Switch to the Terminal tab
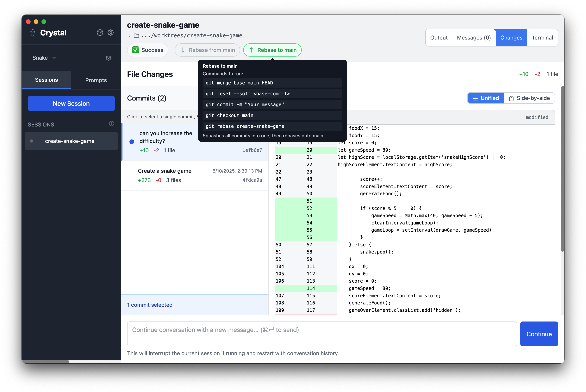Image resolution: width=586 pixels, height=392 pixels. tap(542, 38)
